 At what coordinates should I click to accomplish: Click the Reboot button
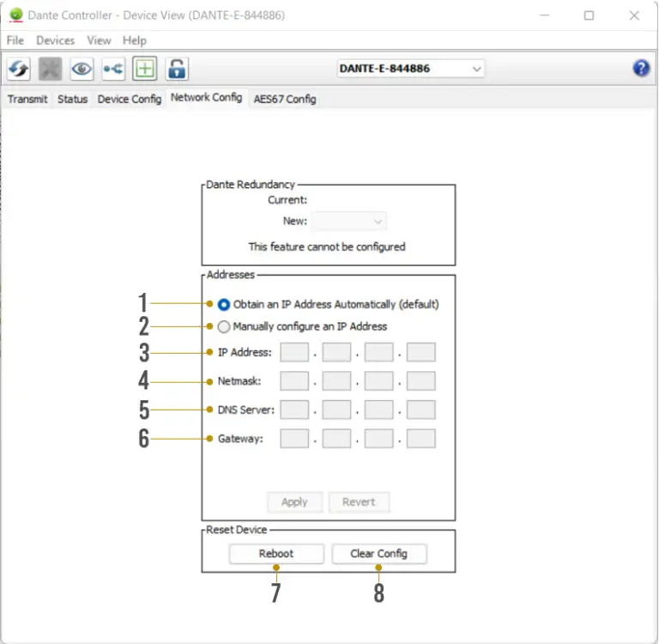tap(276, 554)
